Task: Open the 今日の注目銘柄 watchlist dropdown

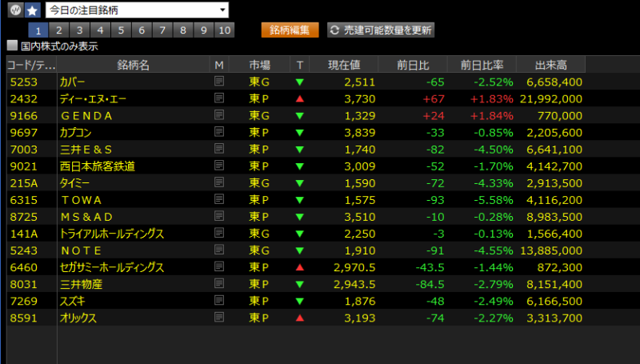Action: [x=137, y=10]
